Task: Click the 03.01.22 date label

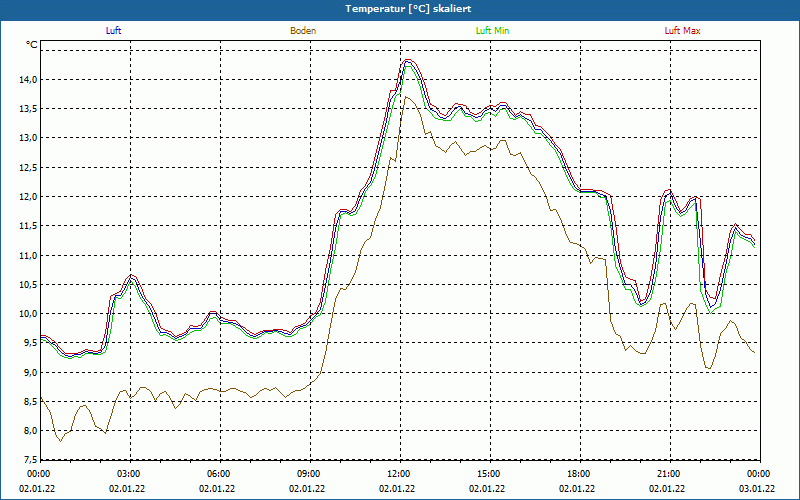Action: 757,488
